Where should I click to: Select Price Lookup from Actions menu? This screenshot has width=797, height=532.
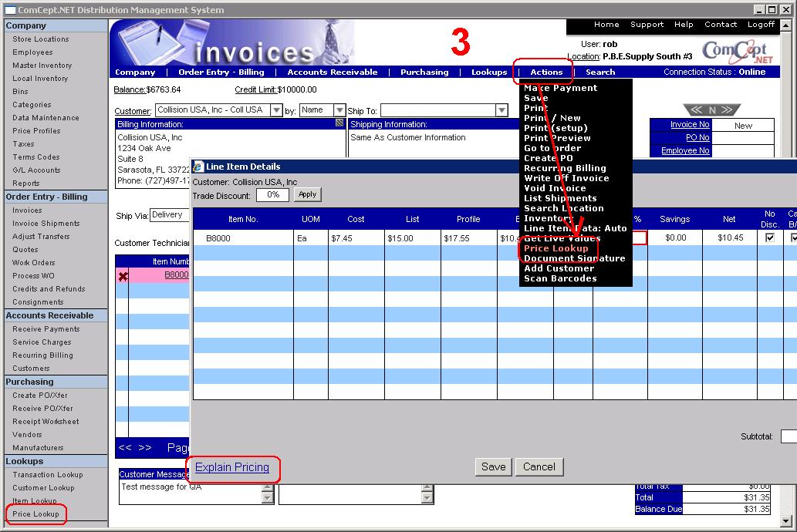[x=556, y=248]
